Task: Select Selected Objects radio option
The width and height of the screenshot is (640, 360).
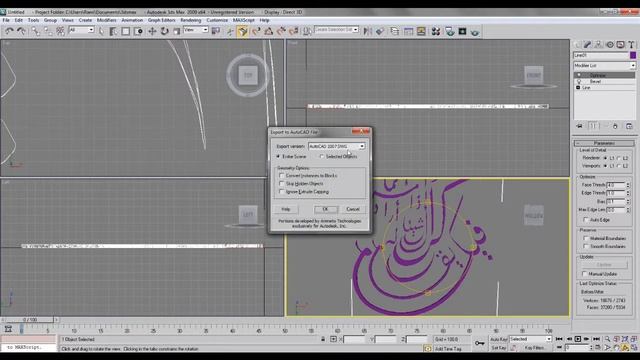Action: pyautogui.click(x=322, y=156)
